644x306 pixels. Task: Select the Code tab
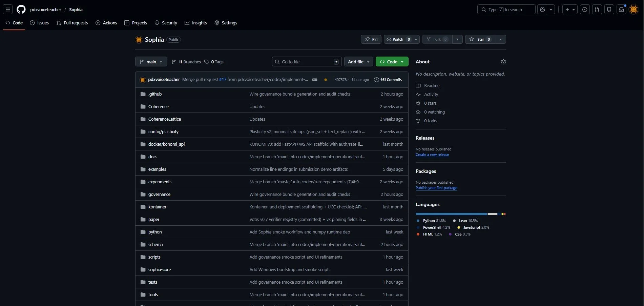[14, 23]
